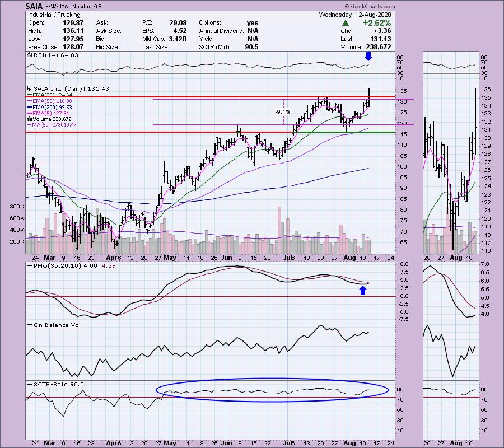Select the EPS value 4.52

tap(180, 31)
